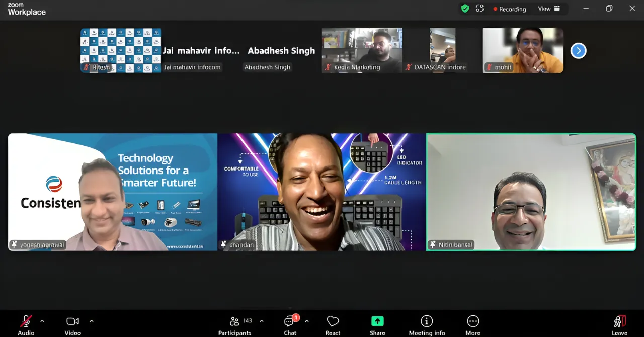644x337 pixels.
Task: Expand chat options chevron beside Chat
Action: click(306, 321)
